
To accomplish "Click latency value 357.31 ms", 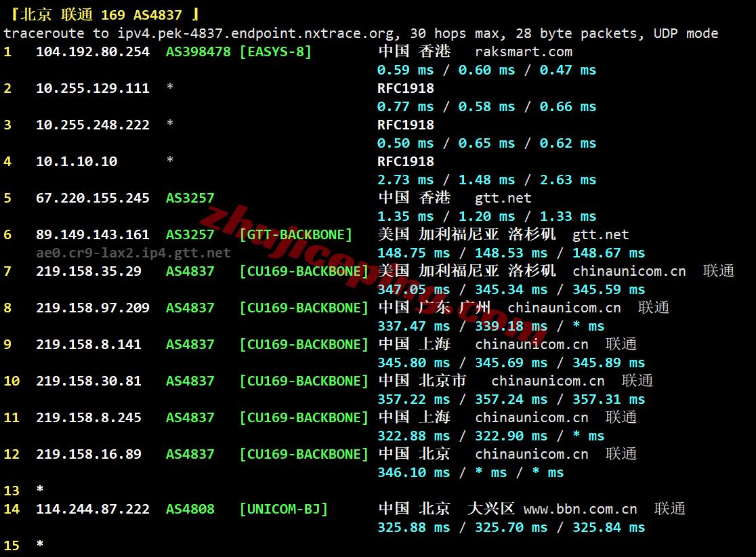I will click(608, 400).
